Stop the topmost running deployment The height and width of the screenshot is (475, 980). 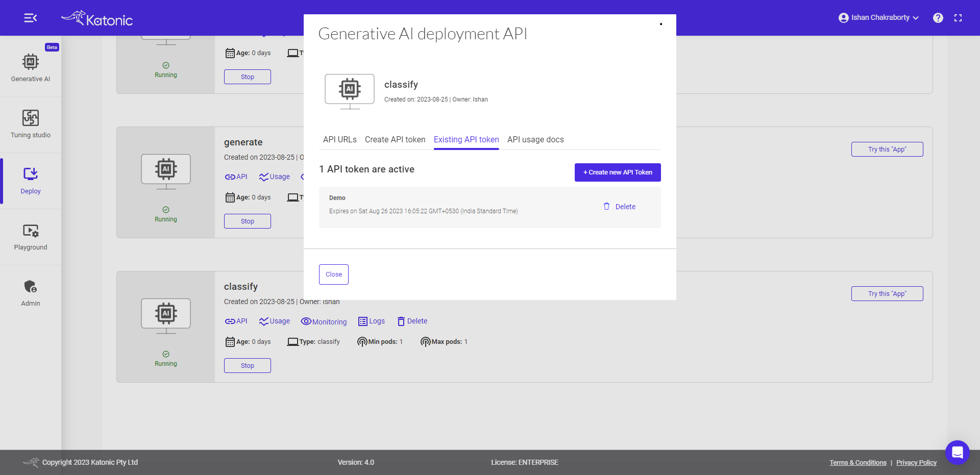tap(248, 77)
